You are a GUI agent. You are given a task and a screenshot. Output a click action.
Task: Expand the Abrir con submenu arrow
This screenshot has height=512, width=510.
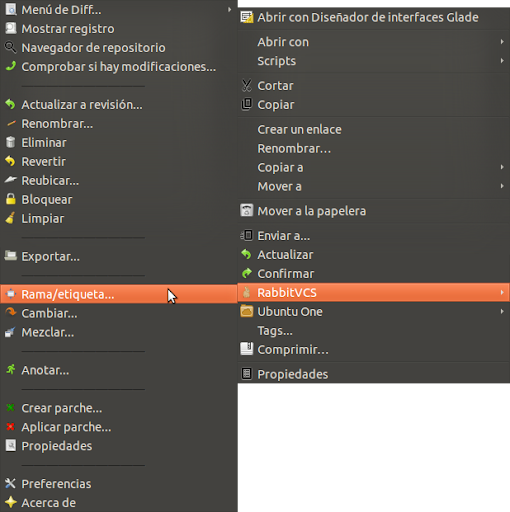[x=502, y=42]
